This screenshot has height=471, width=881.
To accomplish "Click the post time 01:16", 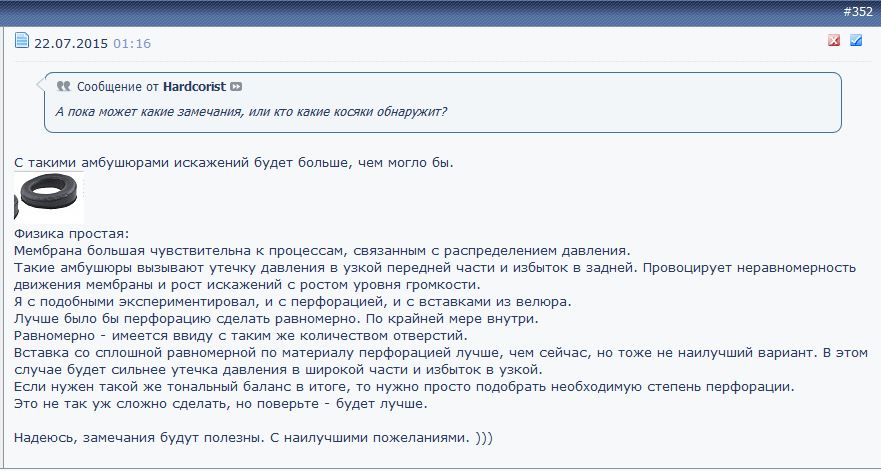I will (132, 44).
